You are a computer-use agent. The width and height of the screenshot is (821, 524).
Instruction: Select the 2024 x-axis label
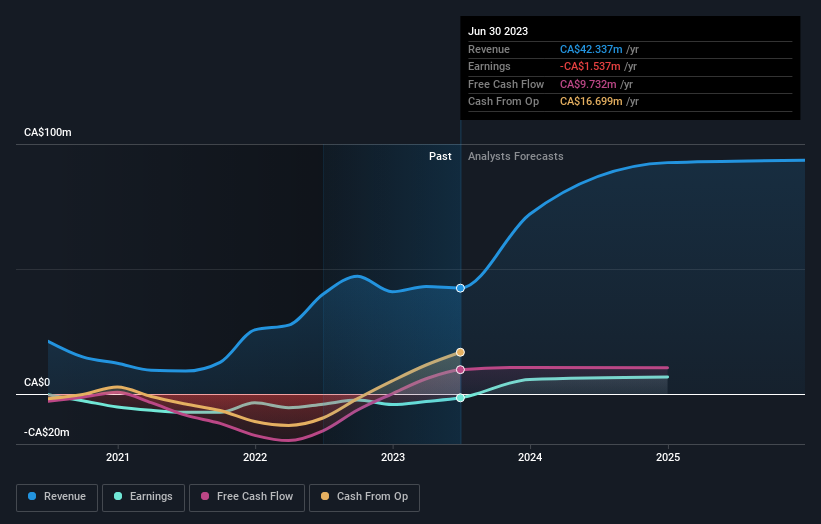[530, 457]
